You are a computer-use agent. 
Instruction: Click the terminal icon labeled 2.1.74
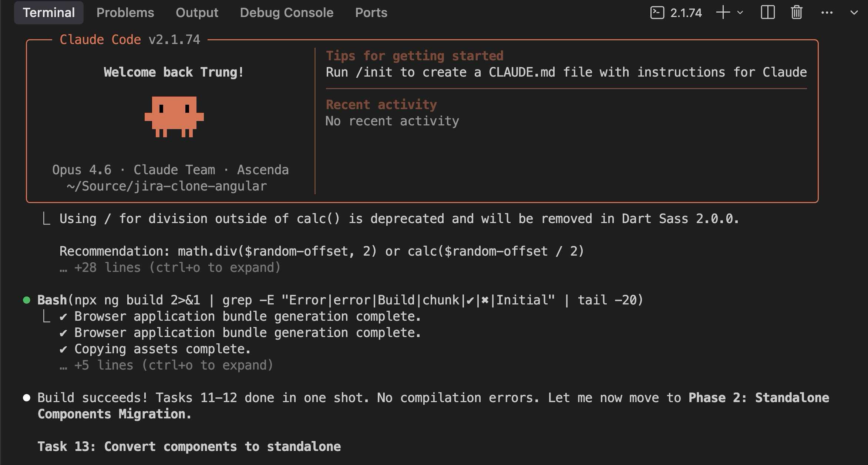coord(657,13)
